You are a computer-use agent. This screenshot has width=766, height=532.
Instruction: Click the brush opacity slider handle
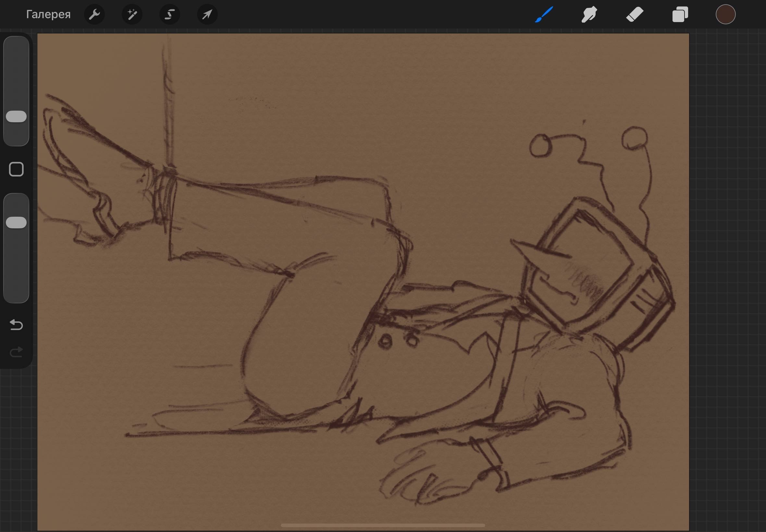click(16, 222)
